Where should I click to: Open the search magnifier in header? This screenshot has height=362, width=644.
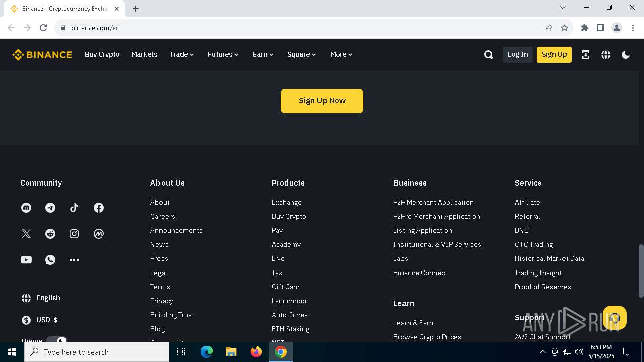pyautogui.click(x=488, y=55)
